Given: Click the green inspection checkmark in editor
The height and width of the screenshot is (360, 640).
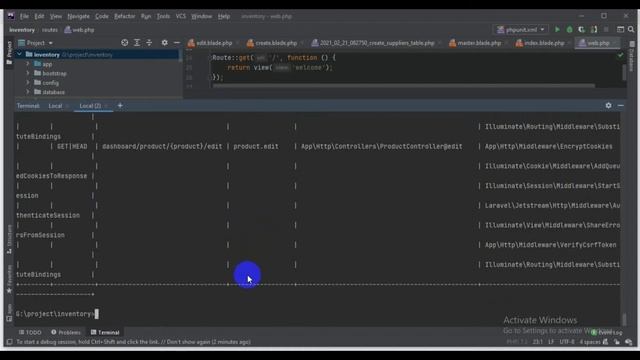Looking at the screenshot, I should (620, 55).
